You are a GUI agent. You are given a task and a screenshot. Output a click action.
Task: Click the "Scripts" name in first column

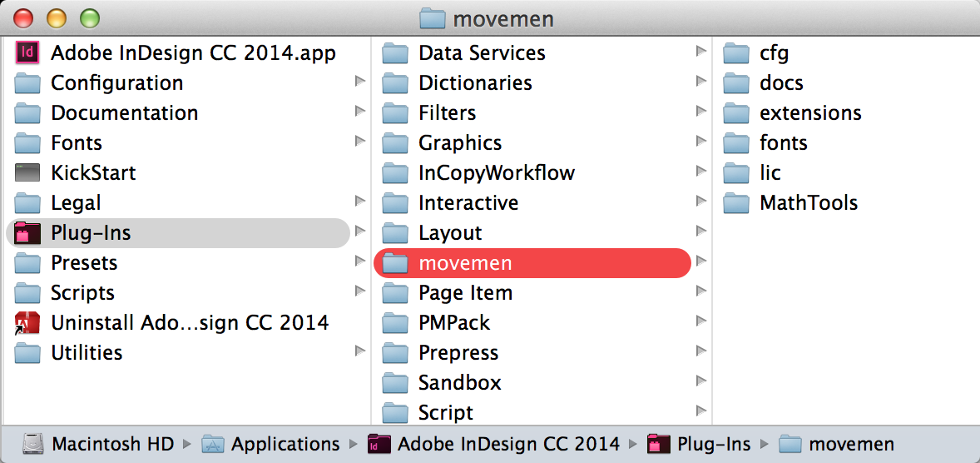point(82,293)
